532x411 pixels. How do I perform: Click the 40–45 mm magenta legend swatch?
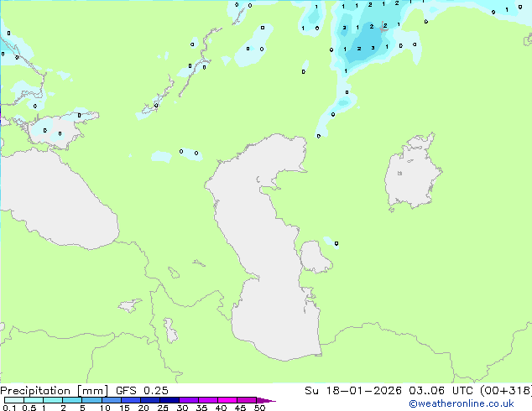pos(227,400)
